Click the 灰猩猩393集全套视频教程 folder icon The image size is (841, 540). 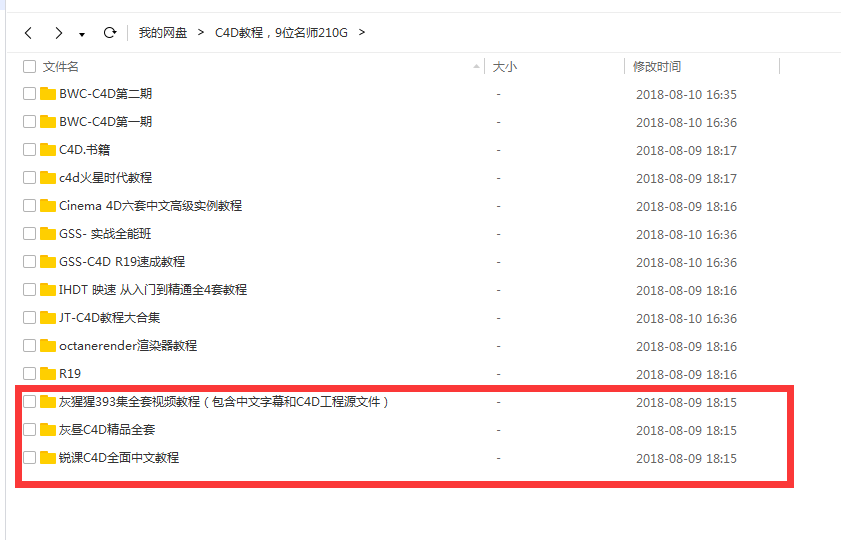coord(48,402)
